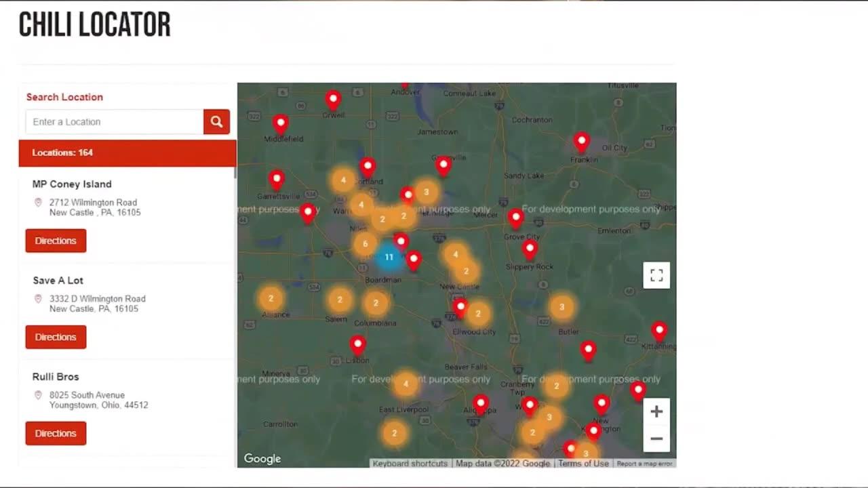Open the blue cluster of 11 locations
The width and height of the screenshot is (868, 488).
pyautogui.click(x=389, y=258)
